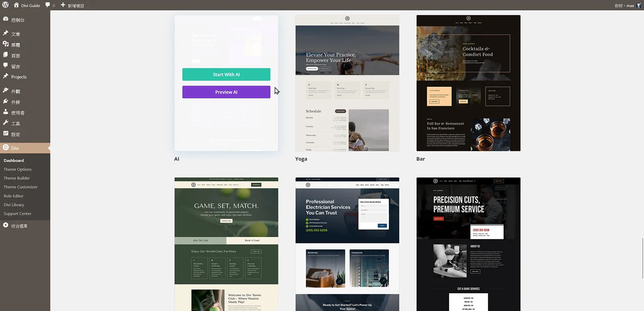
Task: Click the media icon in sidebar
Action: click(6, 44)
